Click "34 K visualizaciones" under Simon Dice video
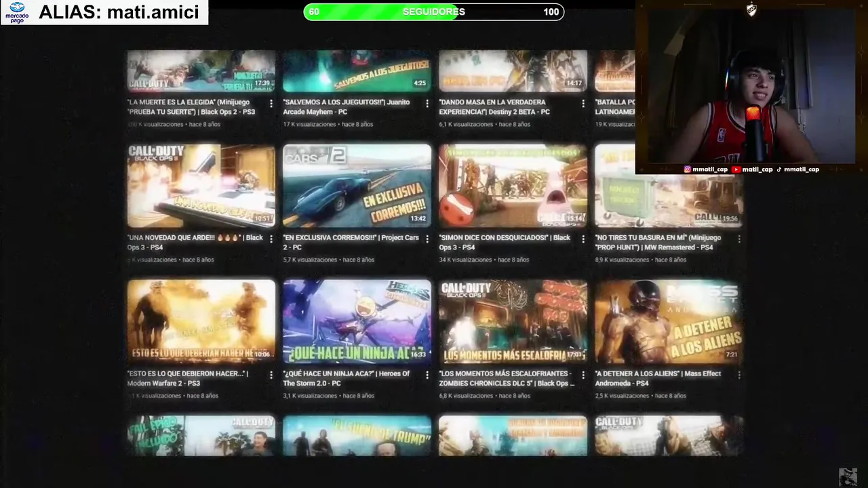The image size is (868, 488). click(x=466, y=260)
